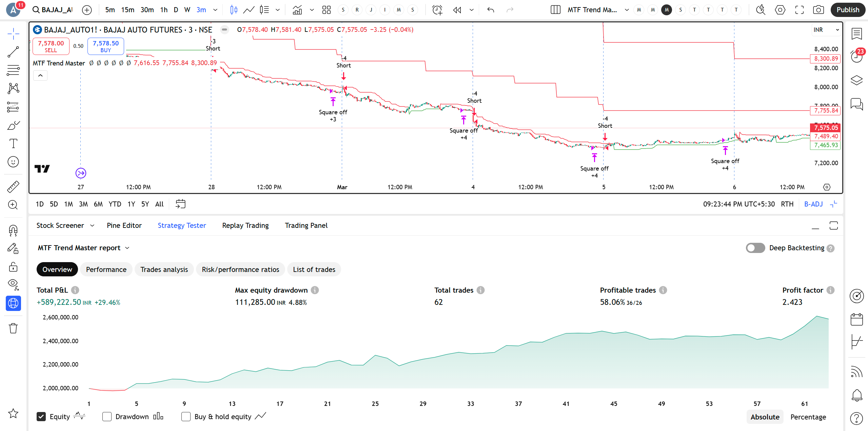Enable Buy & hold equity checkbox

[x=186, y=416]
